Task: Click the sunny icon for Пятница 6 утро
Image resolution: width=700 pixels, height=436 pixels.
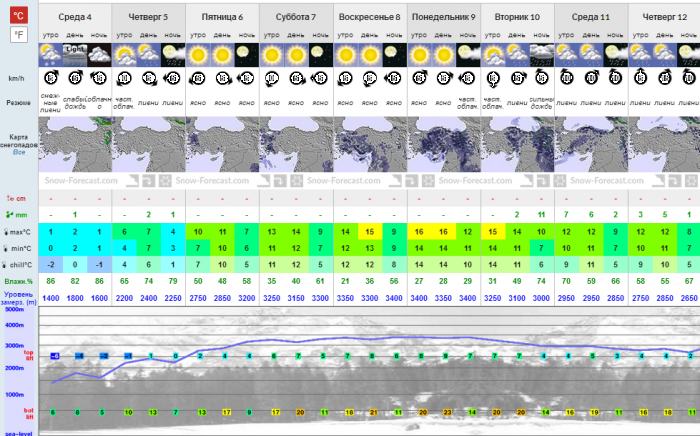Action: (x=198, y=55)
